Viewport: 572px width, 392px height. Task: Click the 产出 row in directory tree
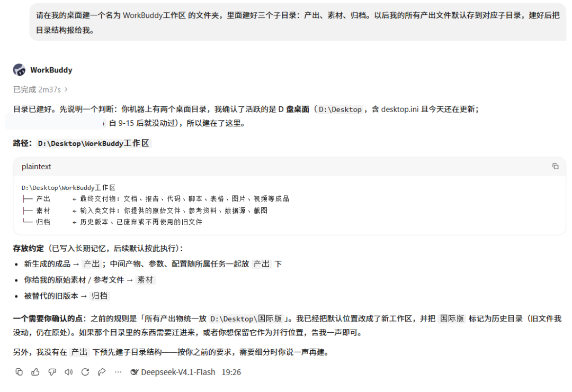[155, 198]
